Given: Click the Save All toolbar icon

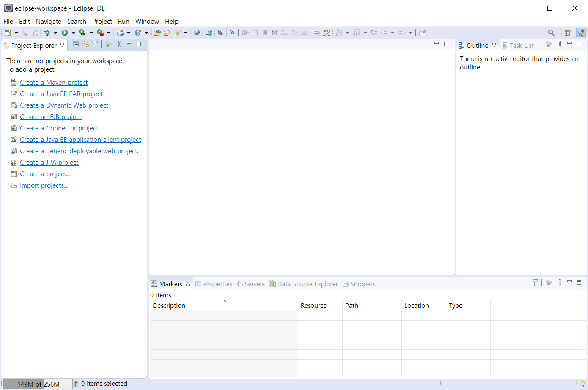Looking at the screenshot, I should pos(35,33).
